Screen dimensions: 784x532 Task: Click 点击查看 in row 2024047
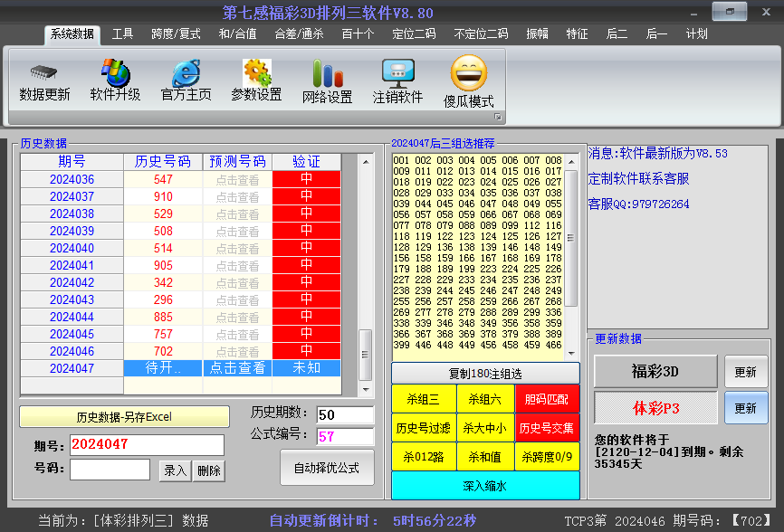[237, 368]
